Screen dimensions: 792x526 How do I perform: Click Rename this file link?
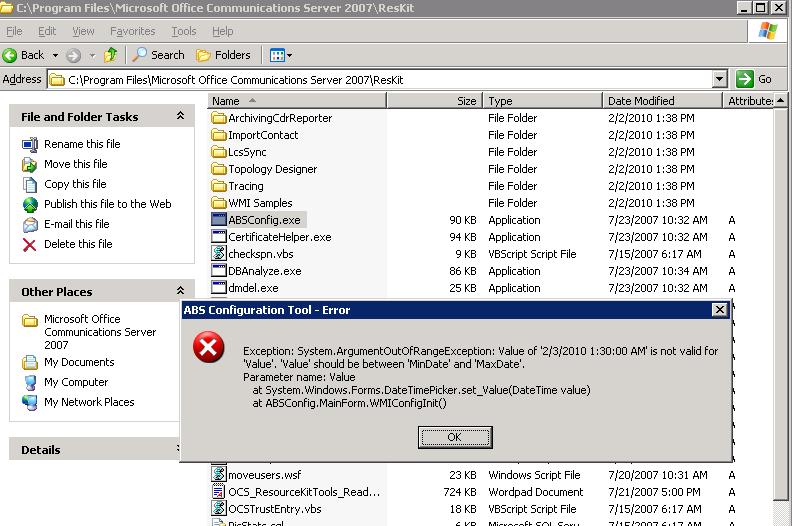pos(82,144)
